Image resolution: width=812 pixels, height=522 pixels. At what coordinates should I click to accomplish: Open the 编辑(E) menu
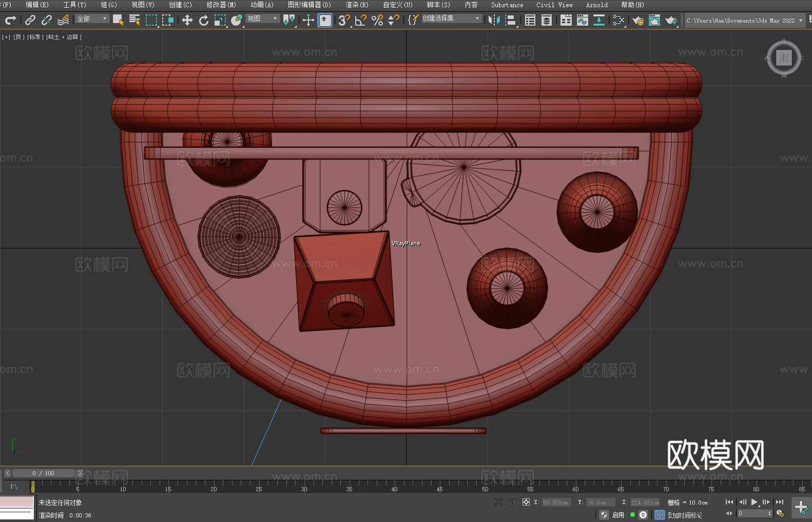pyautogui.click(x=37, y=5)
